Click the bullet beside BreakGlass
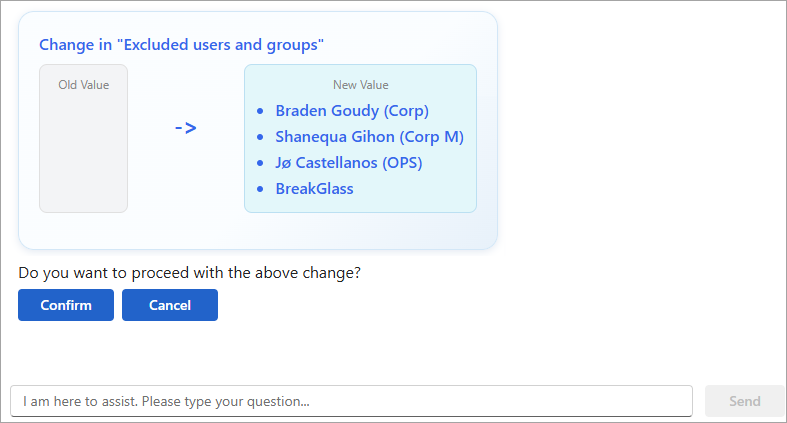This screenshot has height=423, width=787. tap(260, 189)
